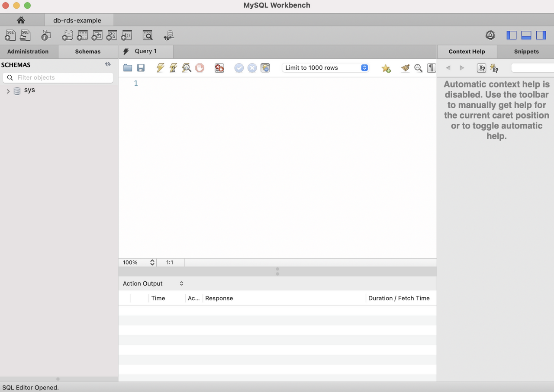
Task: Go to the home screen tab
Action: pos(21,20)
